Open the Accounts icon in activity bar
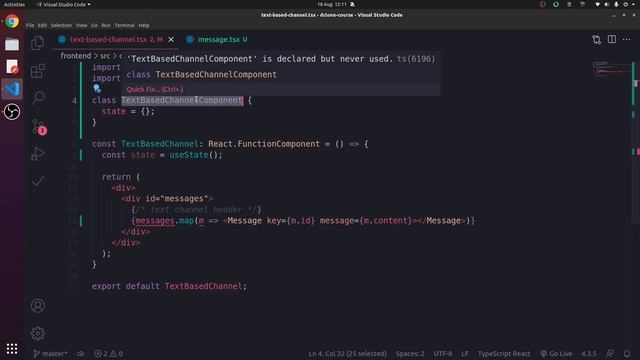The image size is (640, 360). click(38, 305)
